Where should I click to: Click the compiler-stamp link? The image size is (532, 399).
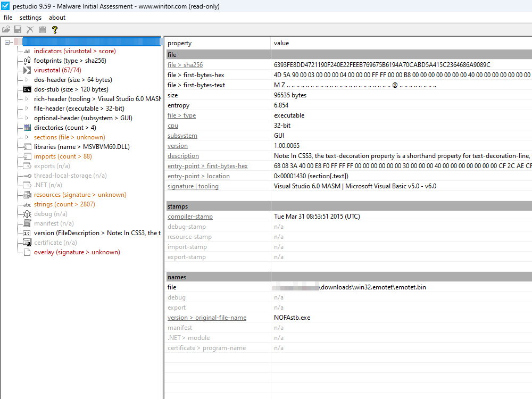pyautogui.click(x=190, y=217)
